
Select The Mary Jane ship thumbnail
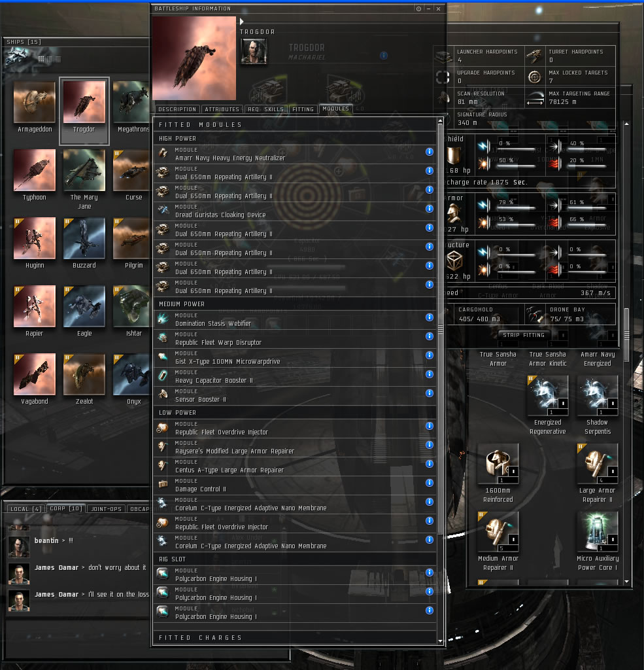(84, 170)
